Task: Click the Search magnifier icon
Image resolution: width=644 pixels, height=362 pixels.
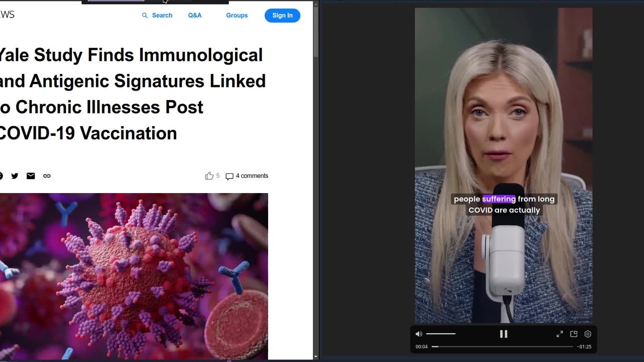Action: point(145,16)
